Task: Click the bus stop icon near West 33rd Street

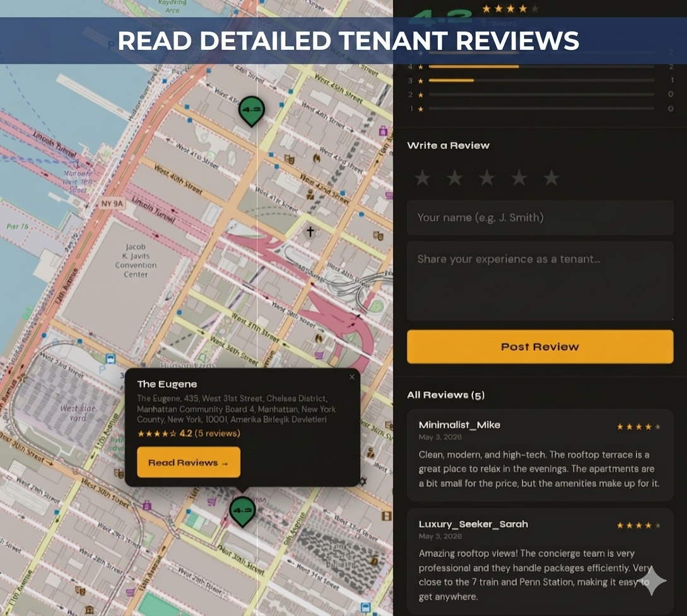Action: [x=110, y=358]
